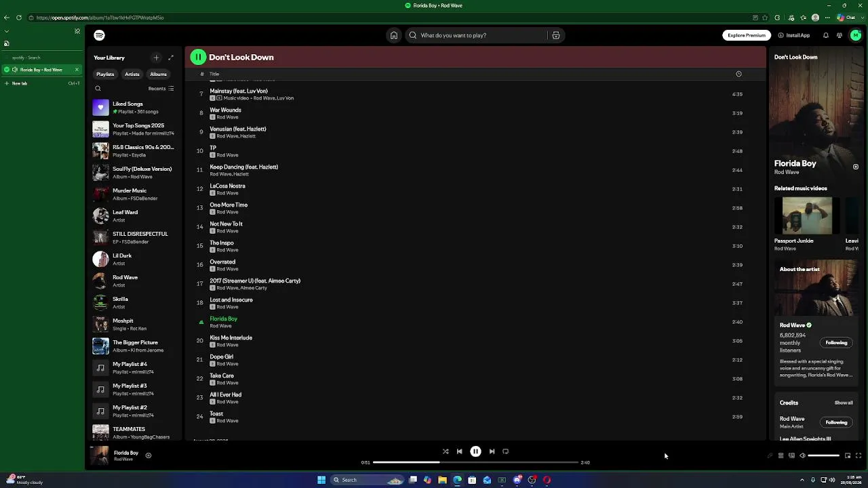
Task: Sort tracks by duration clock icon
Action: coord(738,74)
